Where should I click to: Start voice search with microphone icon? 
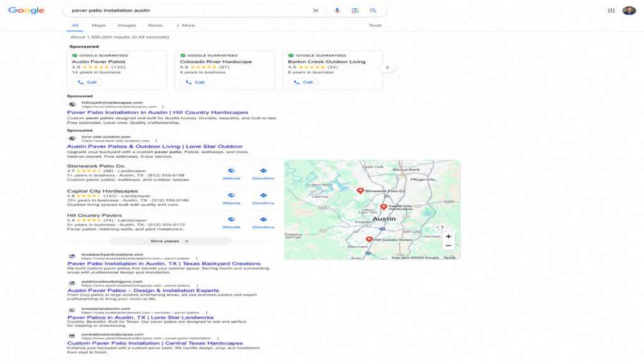tap(337, 11)
